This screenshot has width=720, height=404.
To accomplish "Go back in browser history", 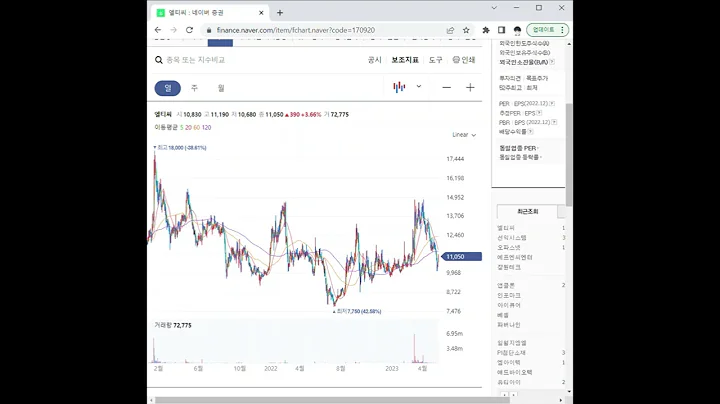I will pos(158,30).
